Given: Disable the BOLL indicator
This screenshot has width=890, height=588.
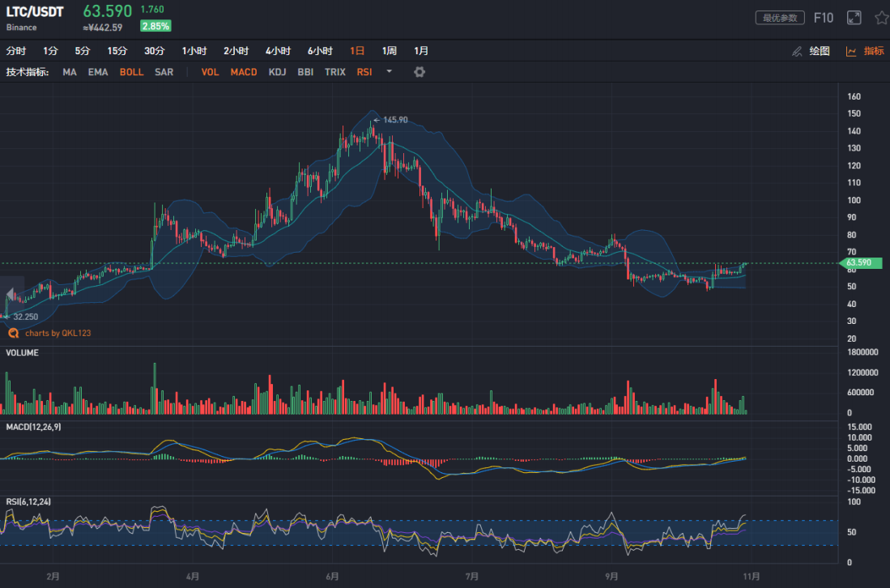Looking at the screenshot, I should pos(132,72).
